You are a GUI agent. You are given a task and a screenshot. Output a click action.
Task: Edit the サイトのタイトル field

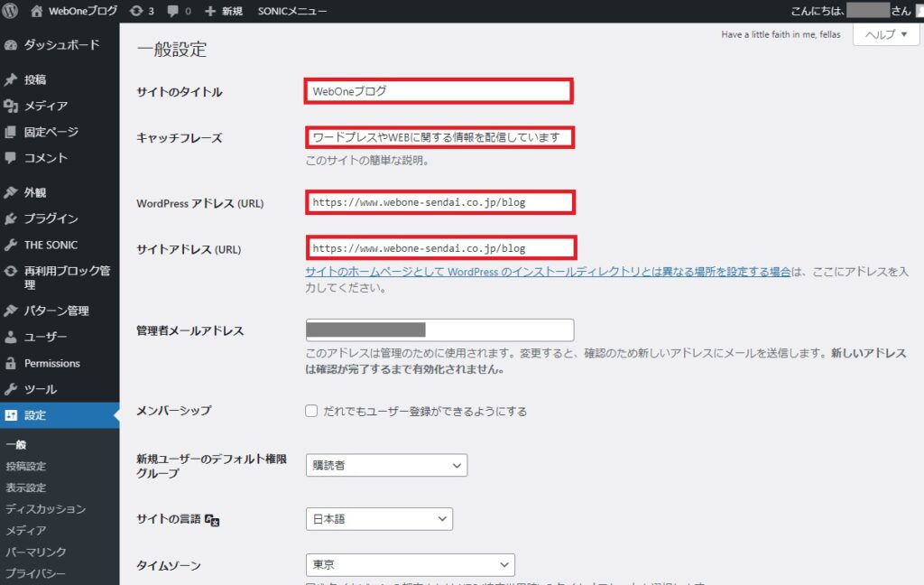(439, 91)
